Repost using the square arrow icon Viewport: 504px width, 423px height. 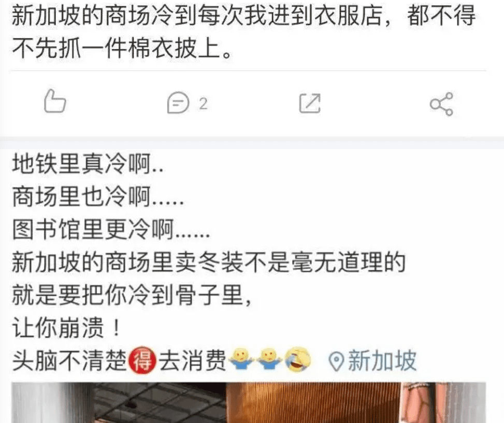point(310,104)
